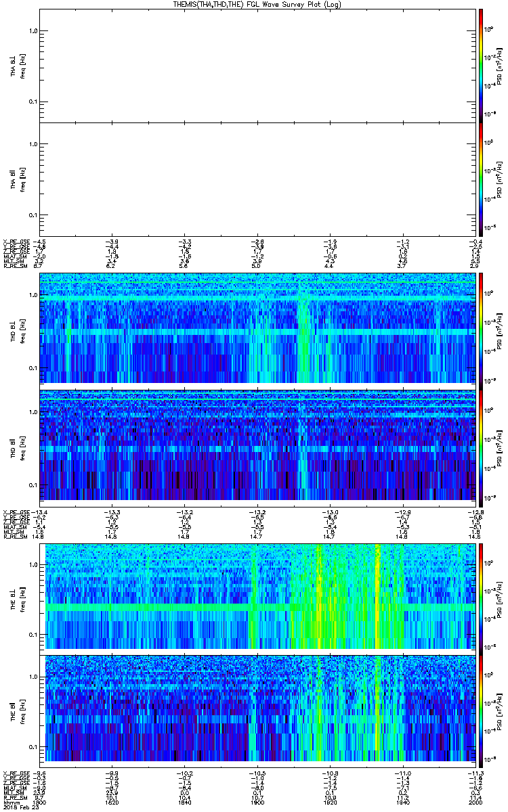508x812 pixels.
Task: Click the THA BII freq [Hz] axis label
Action: click(22, 179)
